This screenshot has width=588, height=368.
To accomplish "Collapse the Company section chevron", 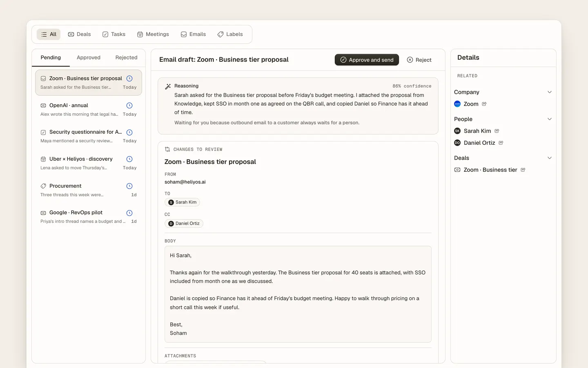I will click(550, 92).
